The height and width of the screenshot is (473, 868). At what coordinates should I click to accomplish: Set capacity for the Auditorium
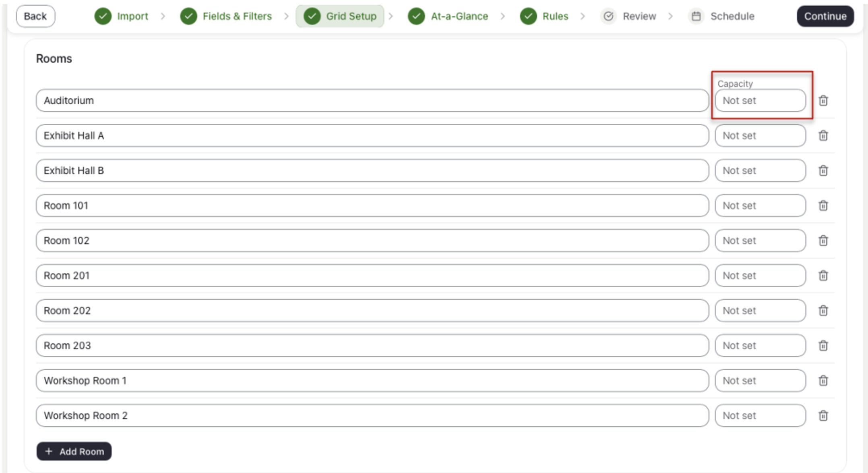click(x=761, y=100)
